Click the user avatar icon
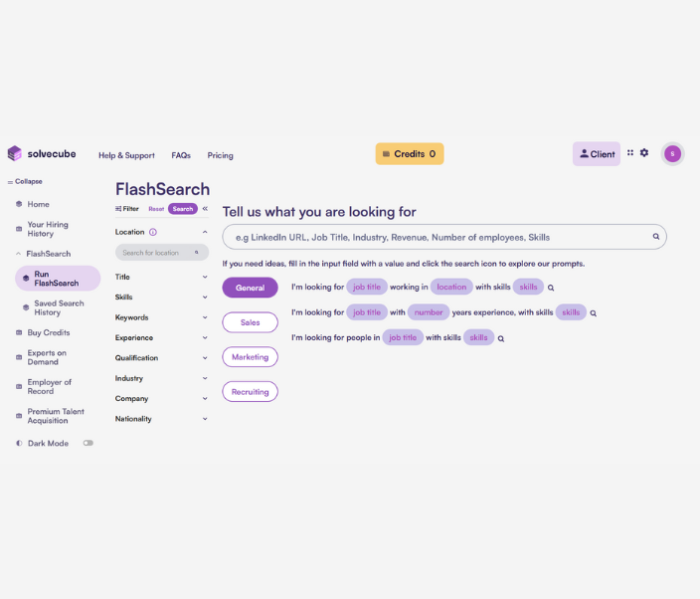 coord(673,153)
